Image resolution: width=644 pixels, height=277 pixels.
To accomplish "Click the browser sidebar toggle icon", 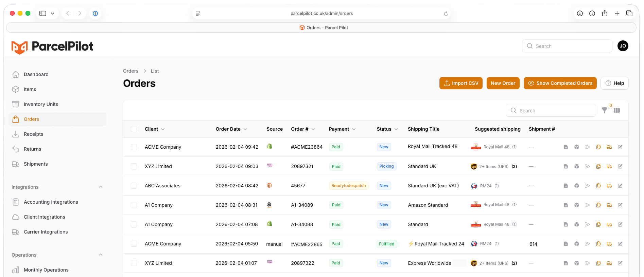I will pyautogui.click(x=43, y=13).
